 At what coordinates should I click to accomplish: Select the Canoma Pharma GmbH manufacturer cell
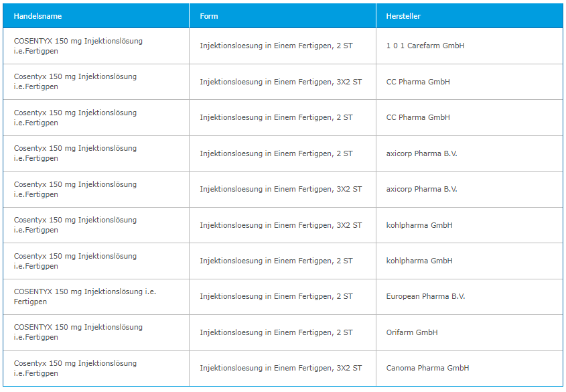[x=427, y=369]
